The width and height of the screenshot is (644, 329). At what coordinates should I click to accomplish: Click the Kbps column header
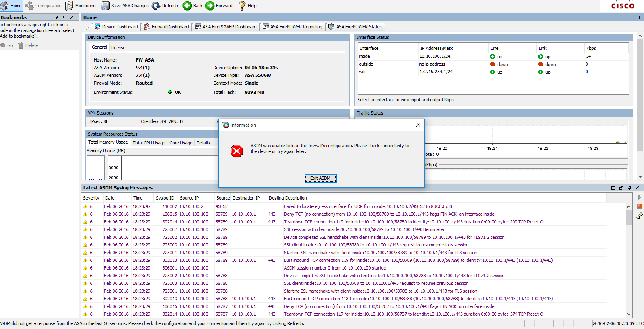coord(606,48)
